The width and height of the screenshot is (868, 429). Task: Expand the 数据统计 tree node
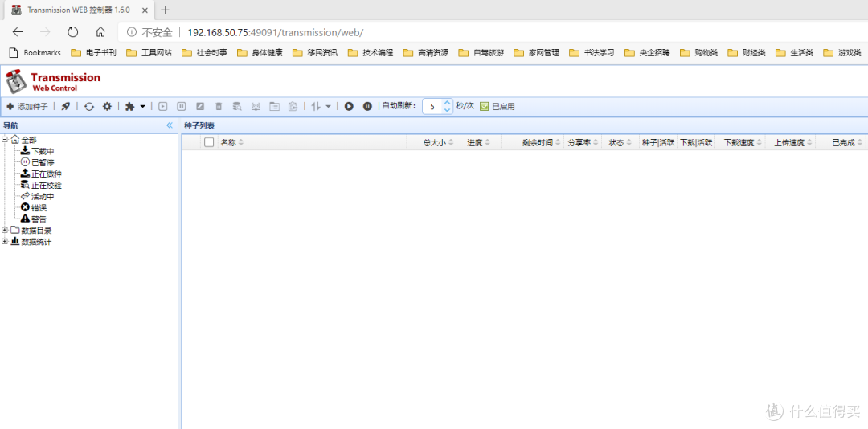point(5,241)
